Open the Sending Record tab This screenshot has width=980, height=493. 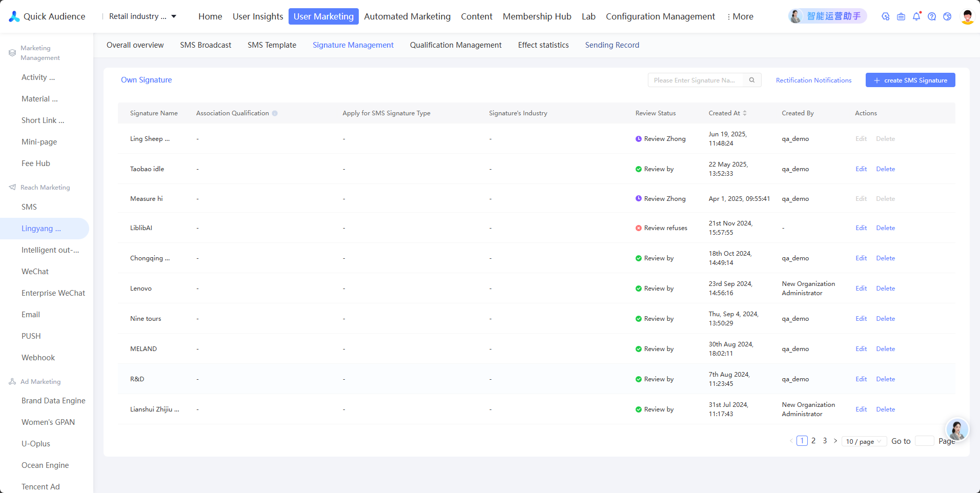pyautogui.click(x=612, y=45)
